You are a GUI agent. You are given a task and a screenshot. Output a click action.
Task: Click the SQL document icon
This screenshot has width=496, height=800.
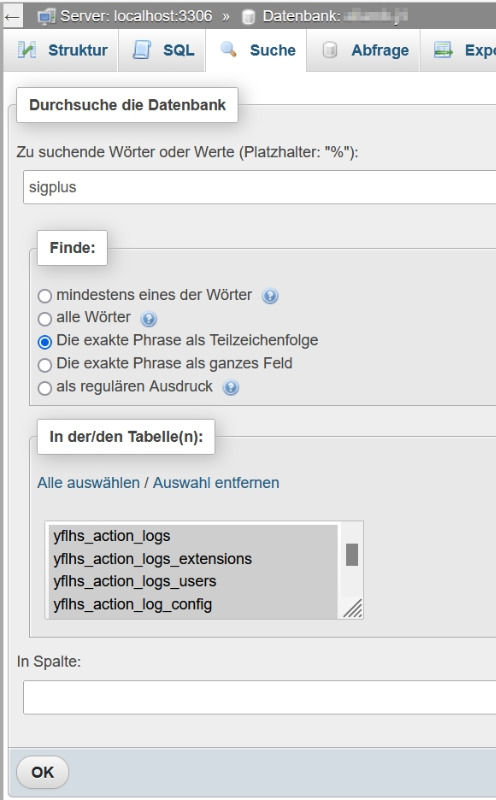pyautogui.click(x=142, y=50)
